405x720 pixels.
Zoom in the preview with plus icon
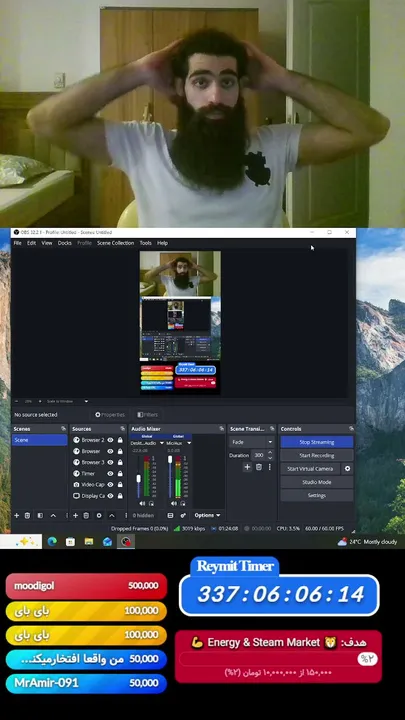pos(39,401)
